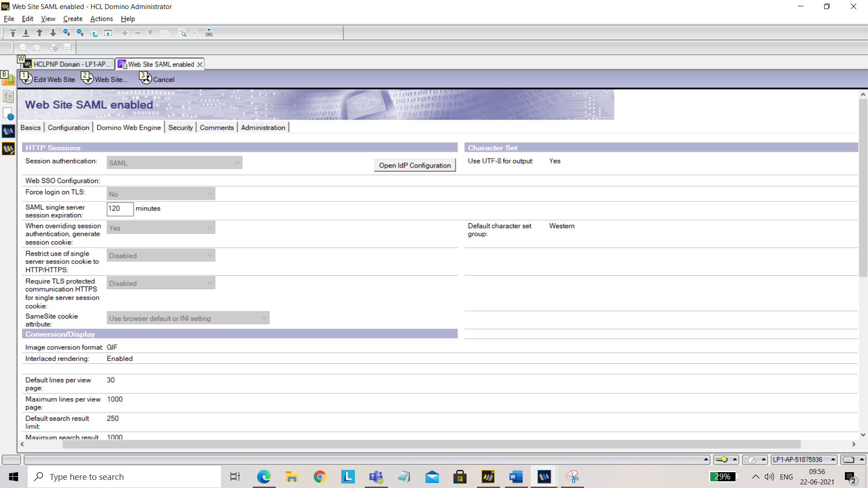The height and width of the screenshot is (488, 868).
Task: Switch to the Comments tab
Action: pyautogui.click(x=217, y=127)
